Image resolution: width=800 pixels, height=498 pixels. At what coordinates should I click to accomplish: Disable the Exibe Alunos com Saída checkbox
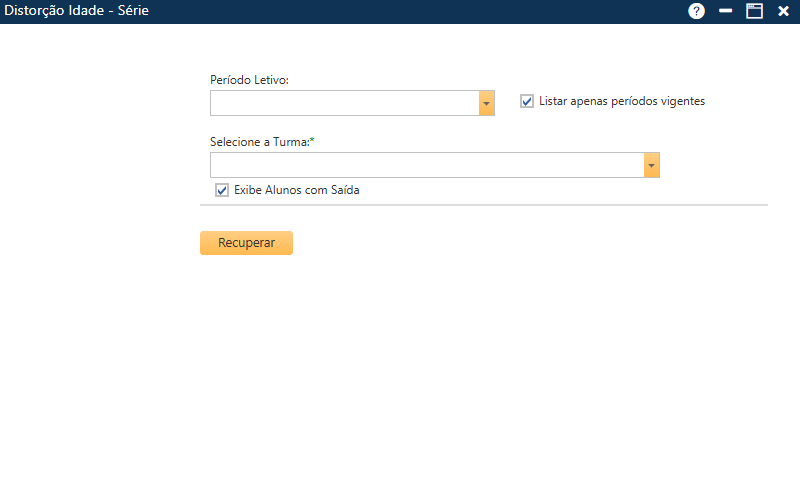click(222, 190)
